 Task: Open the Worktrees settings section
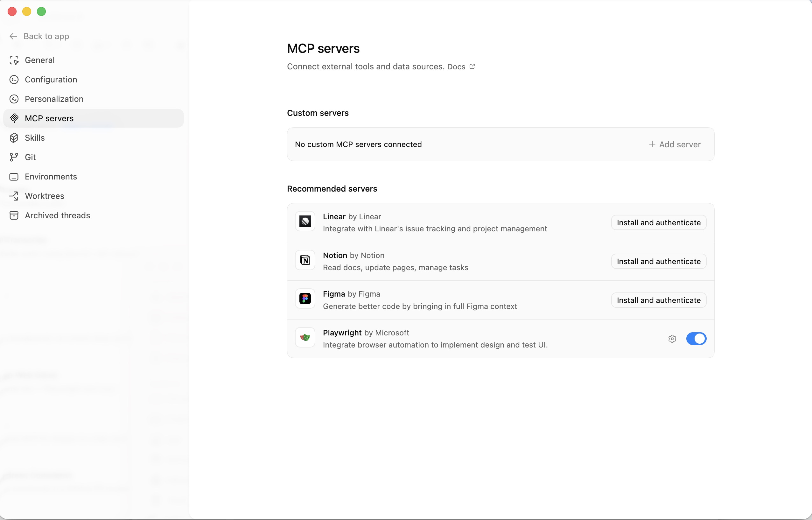45,196
